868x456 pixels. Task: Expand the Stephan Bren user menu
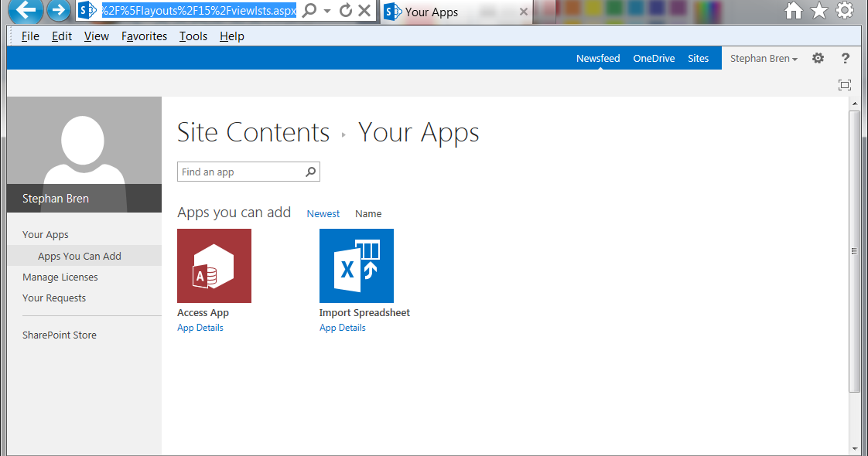764,58
